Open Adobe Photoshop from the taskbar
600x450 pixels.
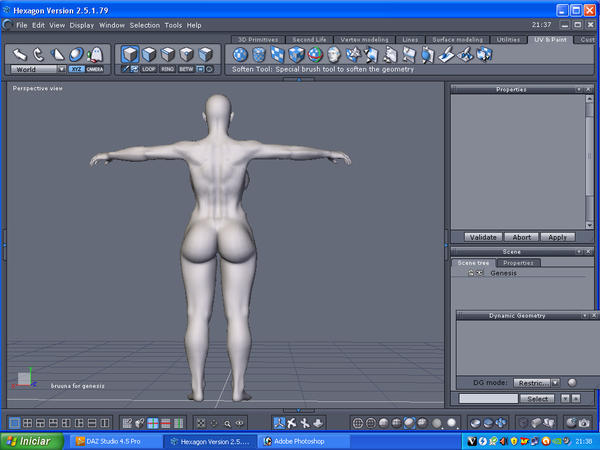pyautogui.click(x=296, y=440)
